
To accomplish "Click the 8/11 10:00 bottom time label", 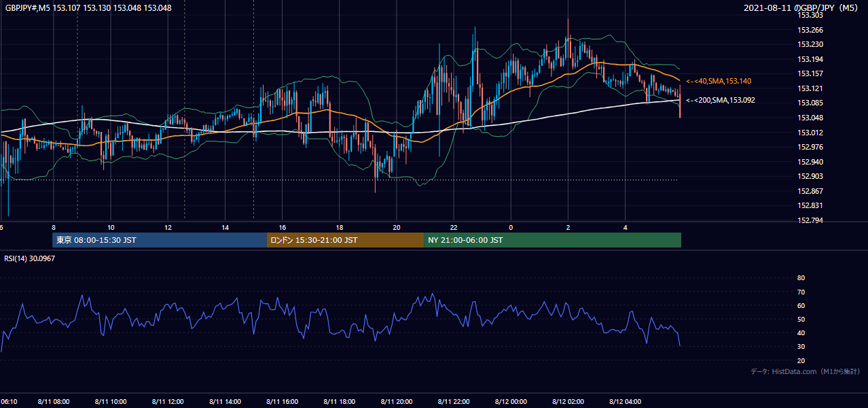I will (x=111, y=402).
